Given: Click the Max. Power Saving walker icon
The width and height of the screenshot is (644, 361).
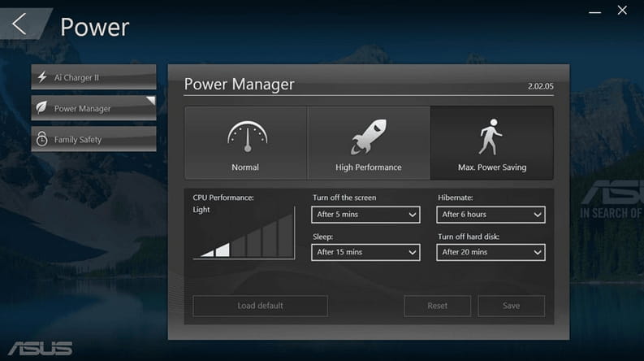Looking at the screenshot, I should (x=491, y=137).
